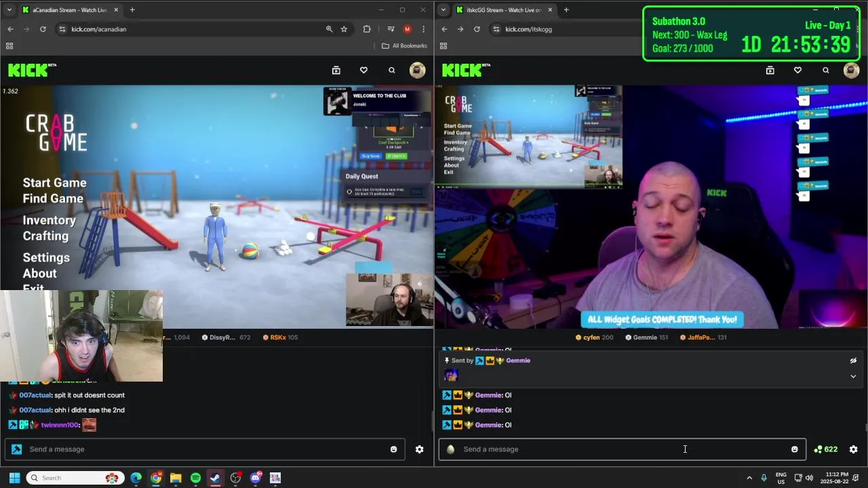Viewport: 868px width, 488px height.
Task: Open following heart icon in itskcGG window
Action: [797, 70]
